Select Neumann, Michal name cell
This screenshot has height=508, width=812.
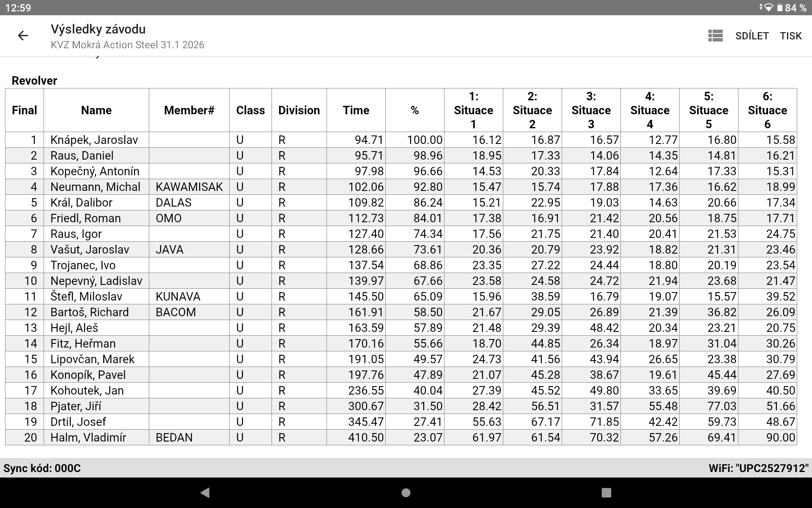pyautogui.click(x=95, y=187)
